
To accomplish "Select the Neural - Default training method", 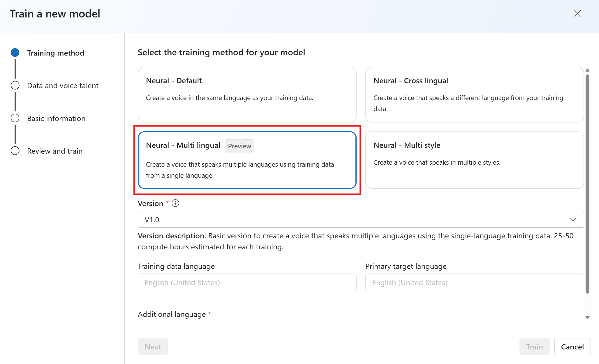I will [x=247, y=95].
